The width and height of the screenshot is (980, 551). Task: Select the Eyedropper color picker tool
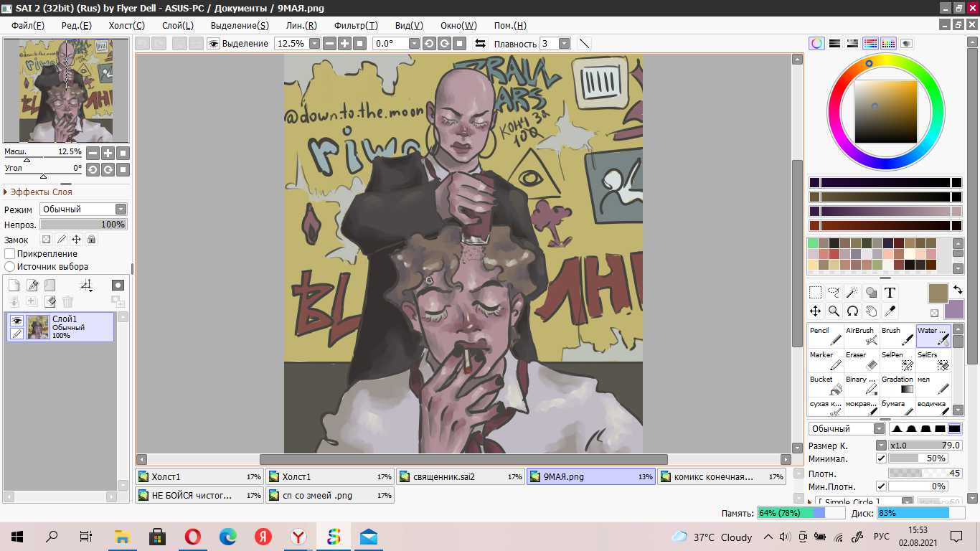click(890, 311)
